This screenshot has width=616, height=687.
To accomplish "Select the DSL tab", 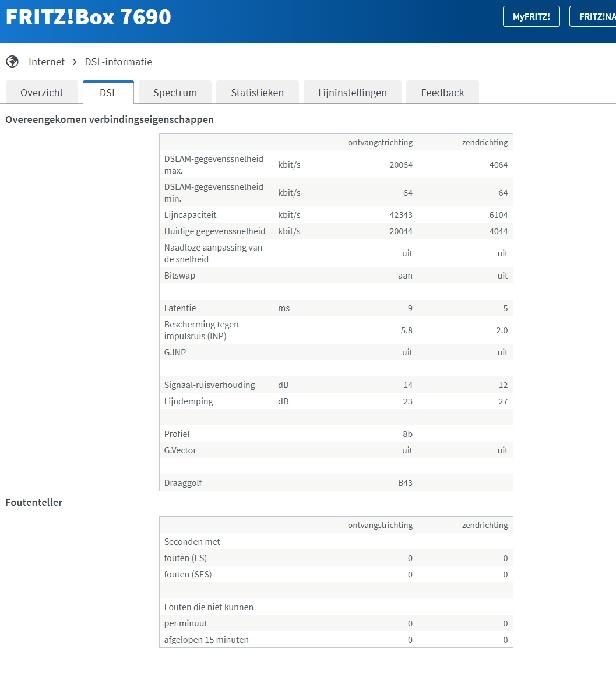I will pos(108,93).
